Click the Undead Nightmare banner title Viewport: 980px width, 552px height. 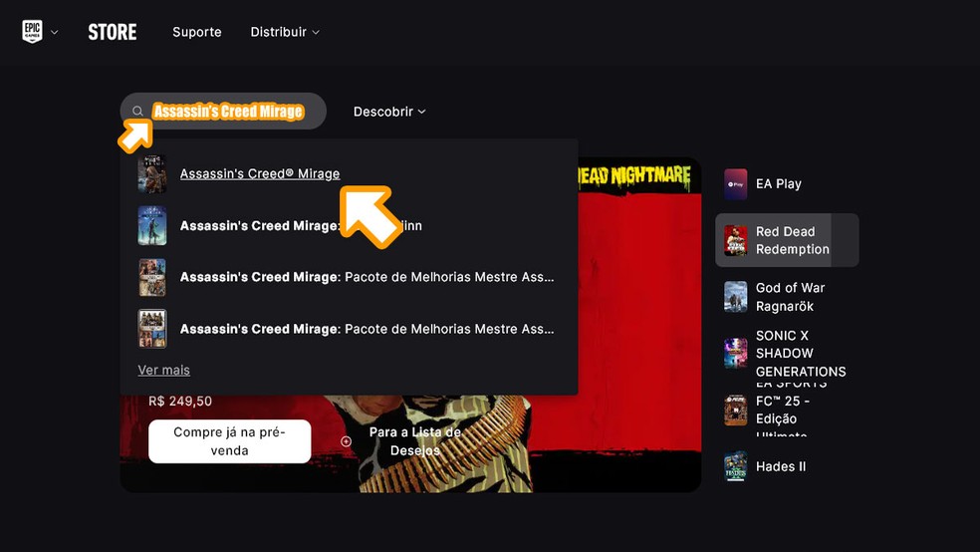[x=634, y=177]
